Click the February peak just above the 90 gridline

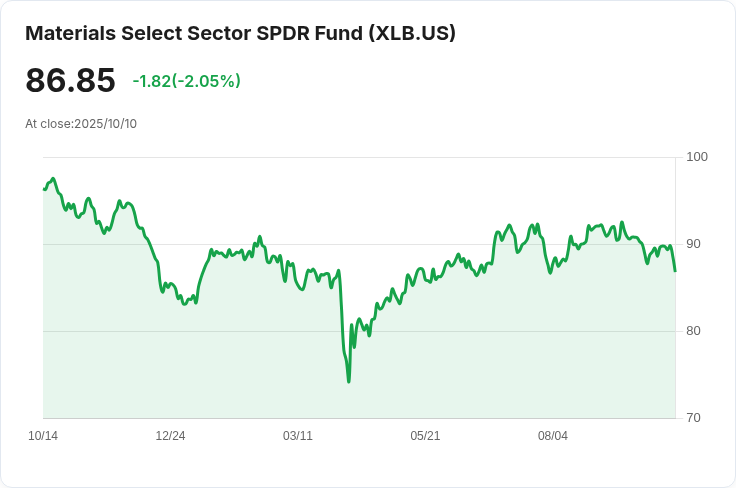point(260,237)
